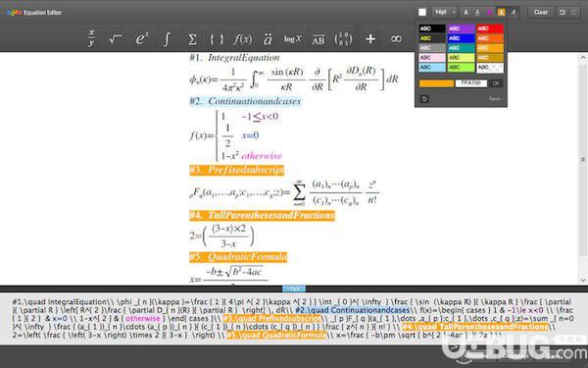This screenshot has height=368, width=588.
Task: Click the '#4. TallParenthesesandFractions' heading
Action: (262, 215)
